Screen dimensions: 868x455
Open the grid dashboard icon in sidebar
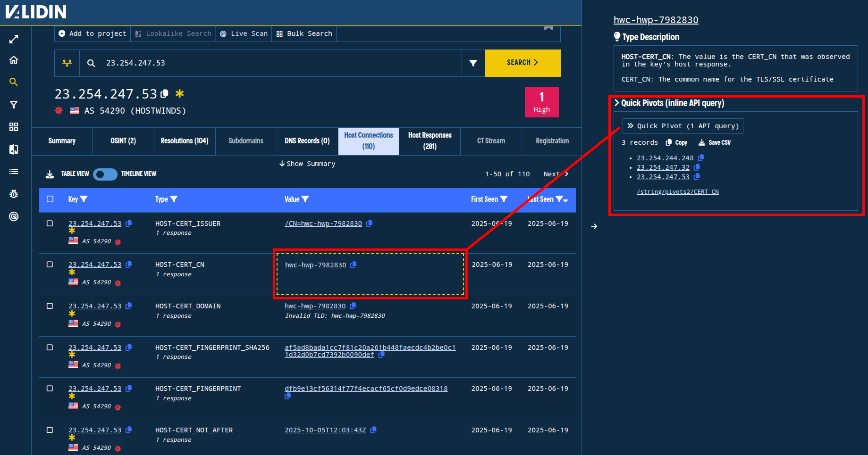(14, 127)
